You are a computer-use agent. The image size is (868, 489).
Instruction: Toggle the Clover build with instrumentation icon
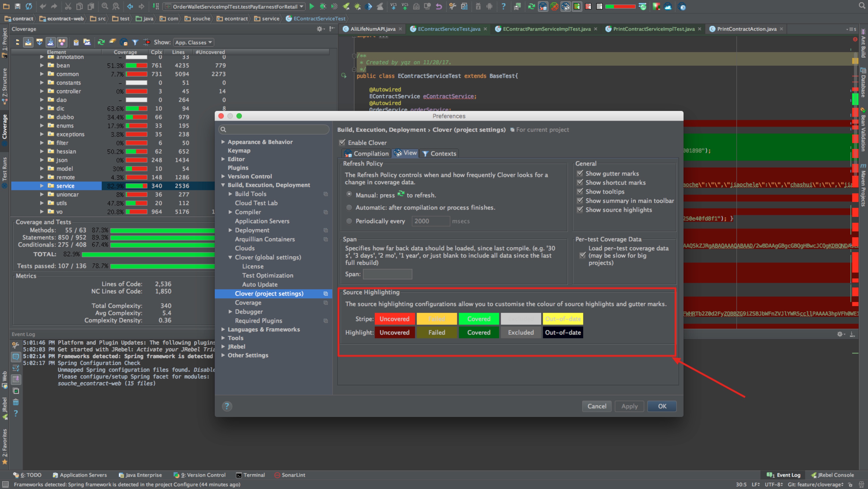click(543, 6)
